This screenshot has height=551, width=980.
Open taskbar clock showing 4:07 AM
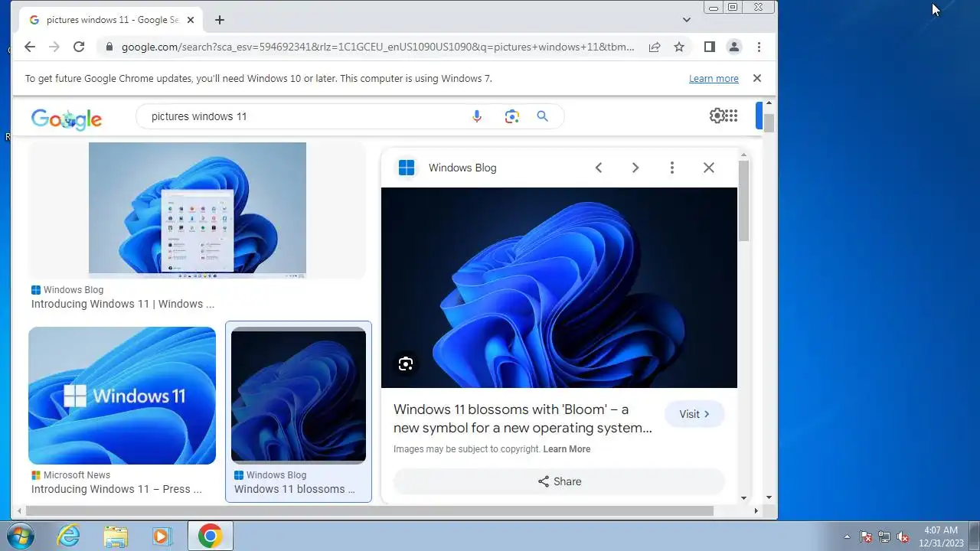(x=941, y=536)
